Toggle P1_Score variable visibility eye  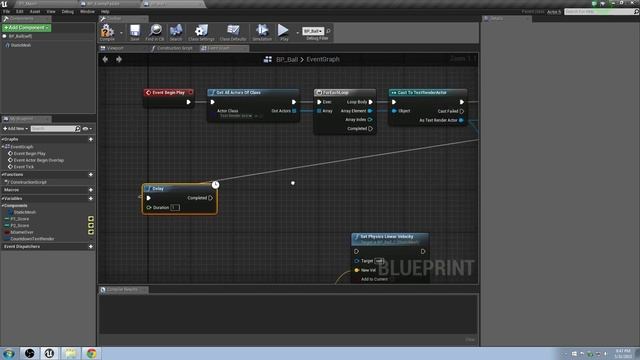91,219
